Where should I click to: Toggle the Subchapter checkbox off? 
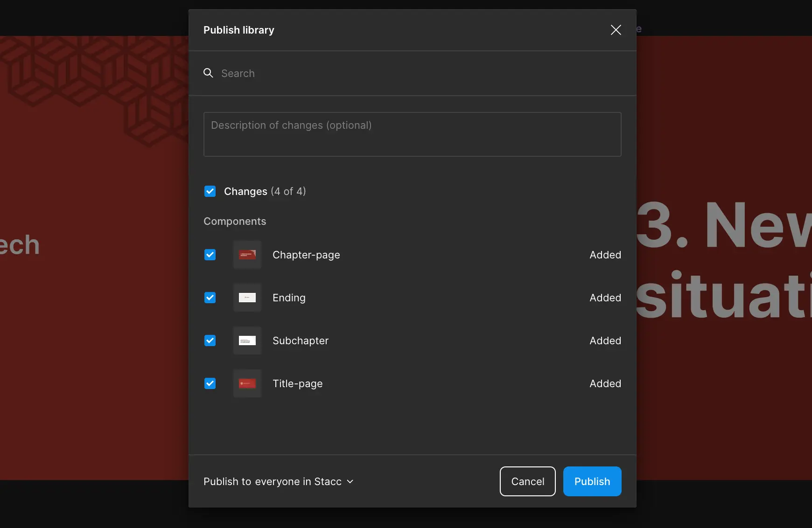click(x=210, y=340)
